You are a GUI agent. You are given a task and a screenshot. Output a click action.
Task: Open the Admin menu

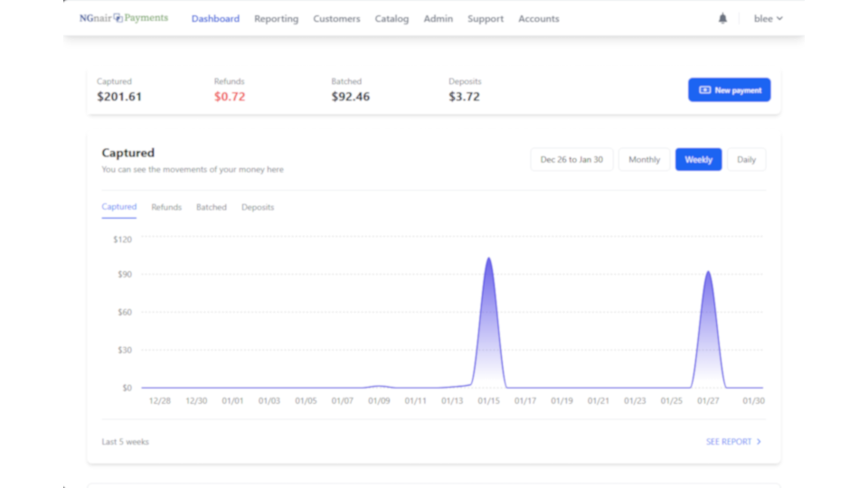pyautogui.click(x=438, y=19)
